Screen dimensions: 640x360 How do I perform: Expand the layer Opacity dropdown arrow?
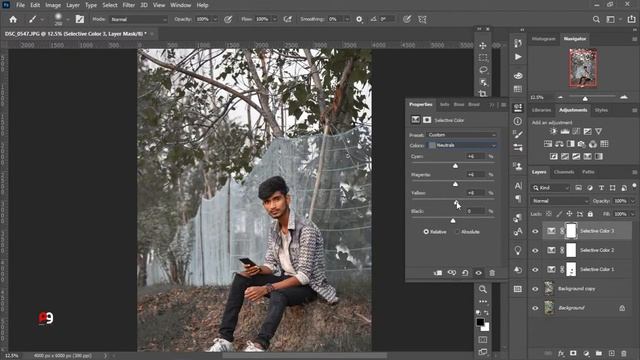coord(633,201)
